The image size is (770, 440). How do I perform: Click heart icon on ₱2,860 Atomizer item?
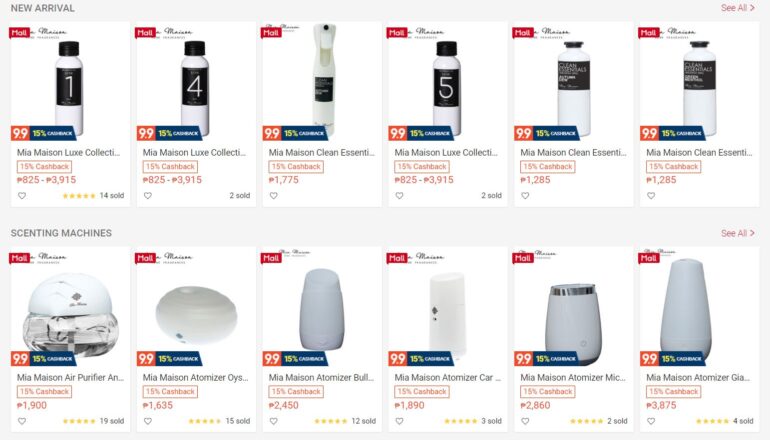pos(525,421)
